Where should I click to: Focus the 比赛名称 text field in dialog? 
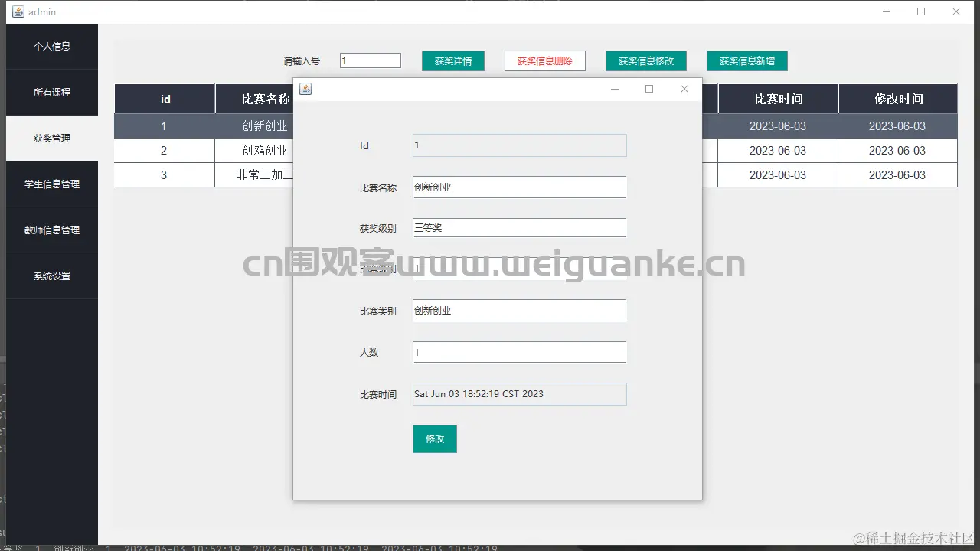click(519, 187)
